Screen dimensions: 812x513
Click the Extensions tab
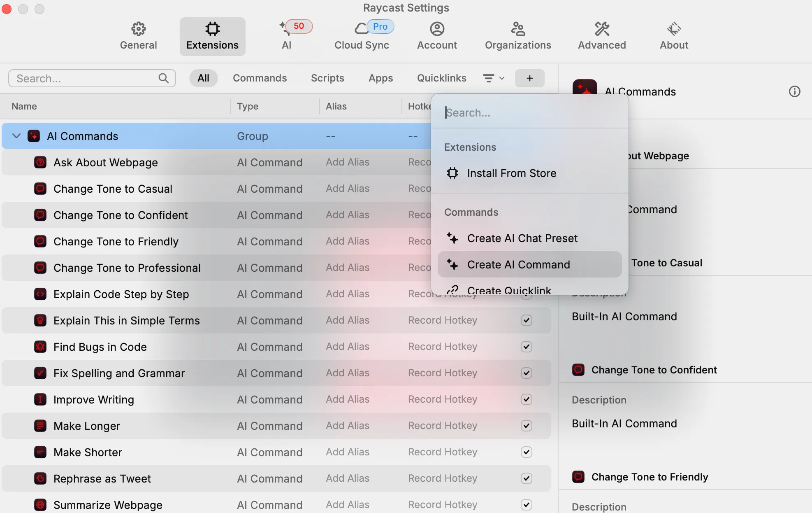(212, 36)
